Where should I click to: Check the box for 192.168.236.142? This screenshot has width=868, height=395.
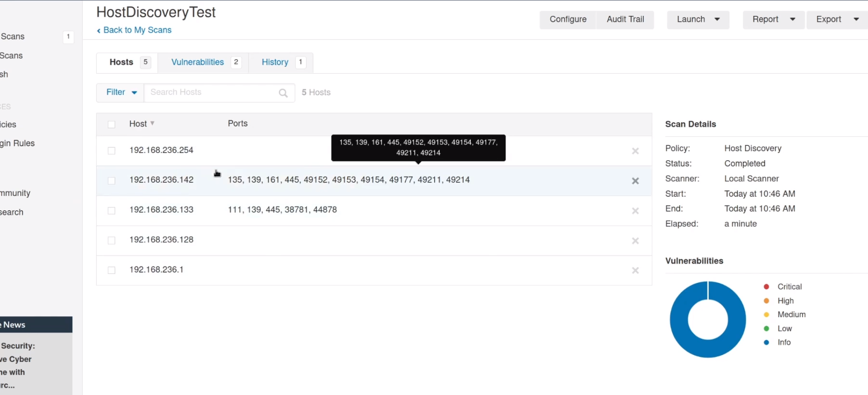click(112, 181)
